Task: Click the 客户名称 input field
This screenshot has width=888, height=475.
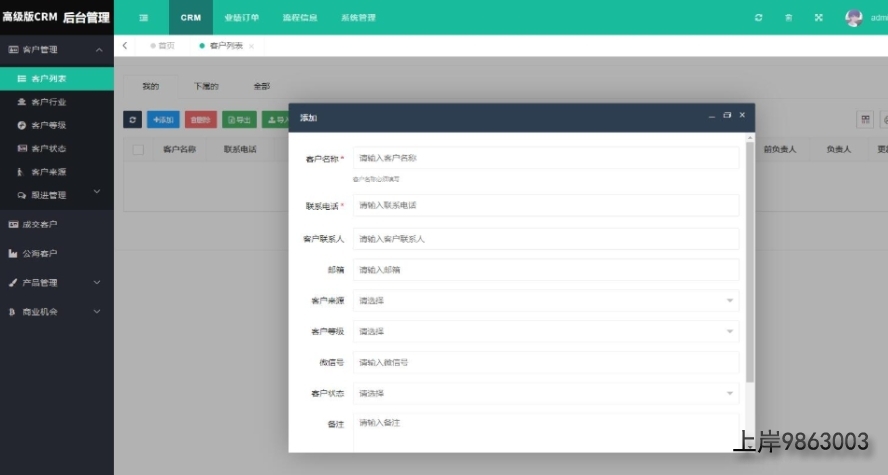Action: pyautogui.click(x=545, y=158)
